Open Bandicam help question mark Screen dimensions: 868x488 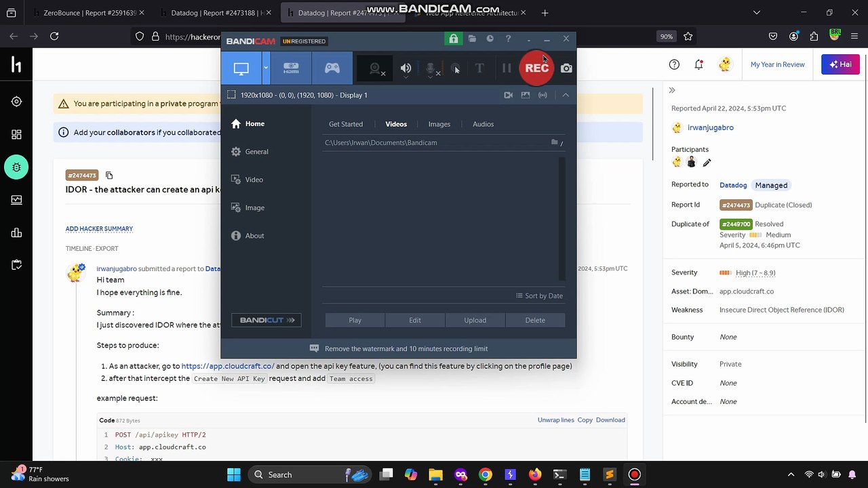tap(508, 39)
